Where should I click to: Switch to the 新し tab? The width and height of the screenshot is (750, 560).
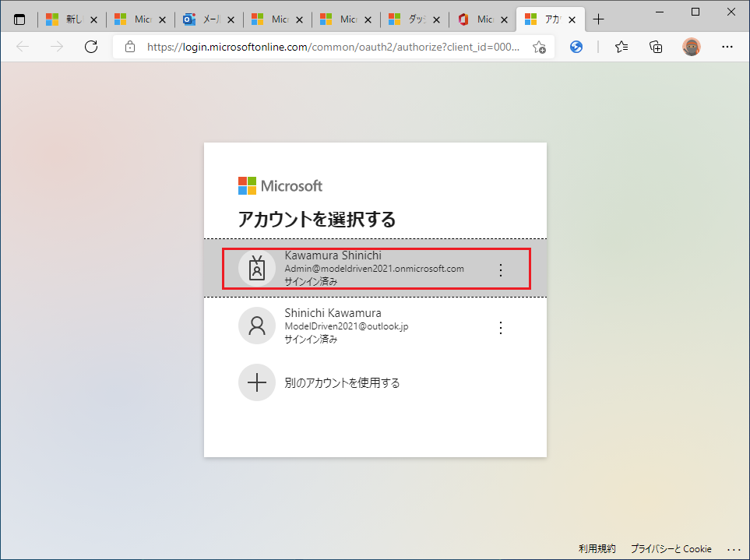(70, 19)
